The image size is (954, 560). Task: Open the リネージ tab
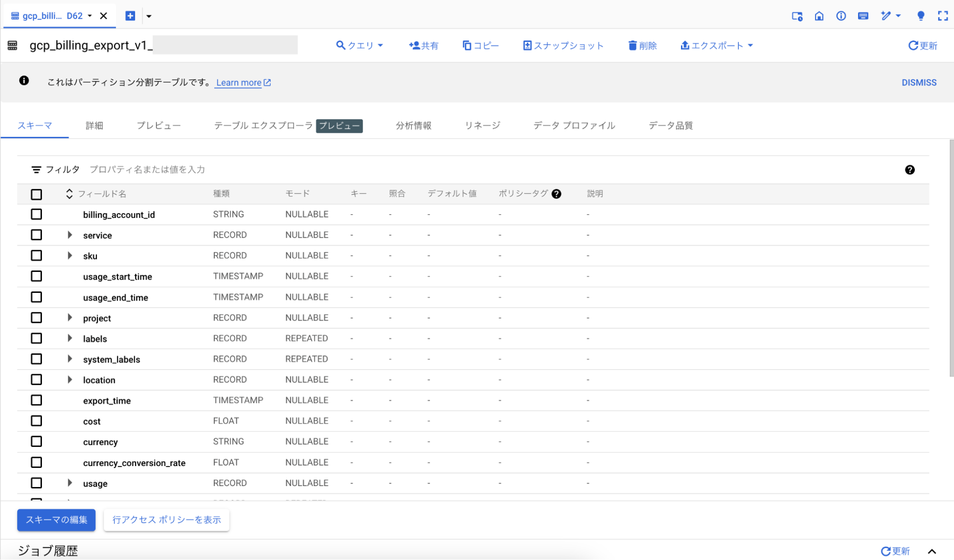coord(482,125)
